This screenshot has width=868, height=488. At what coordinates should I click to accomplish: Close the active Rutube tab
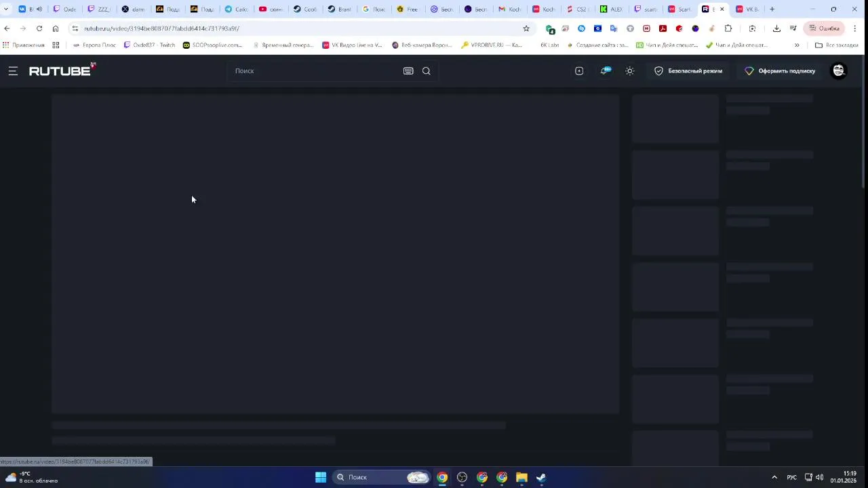[x=722, y=9]
